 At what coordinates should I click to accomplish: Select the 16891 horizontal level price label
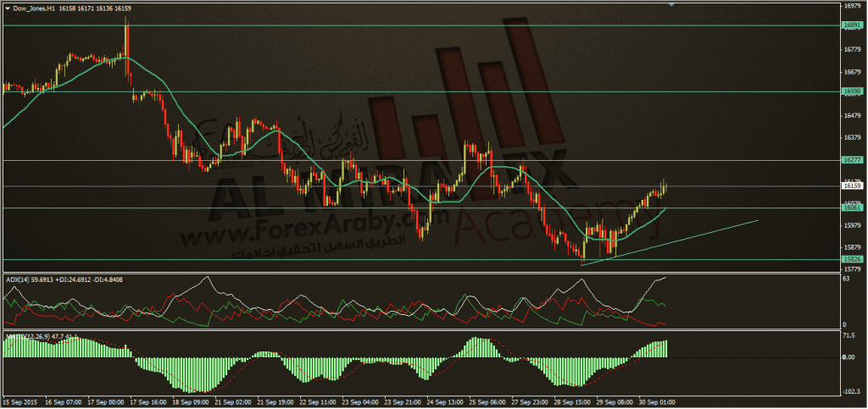(851, 25)
